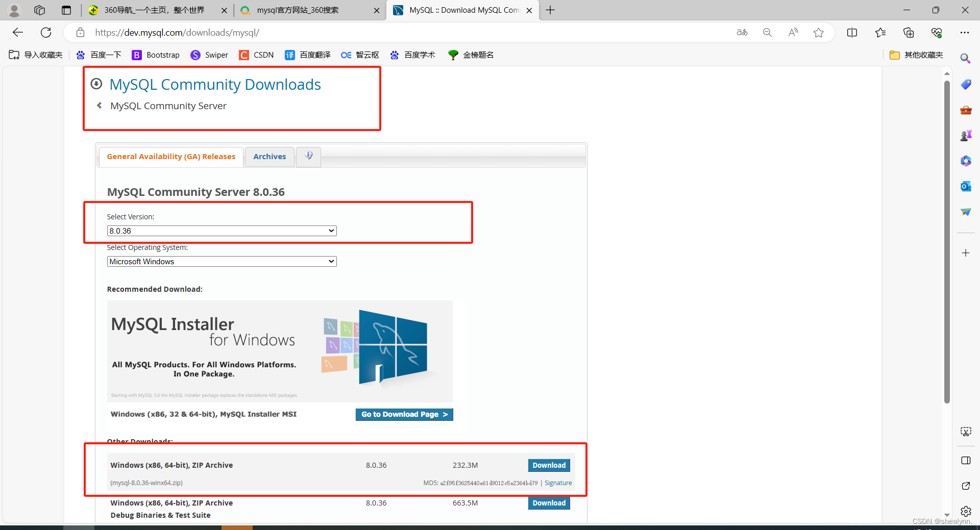Download the 663.5M Debug Binaries ZIP

point(549,503)
